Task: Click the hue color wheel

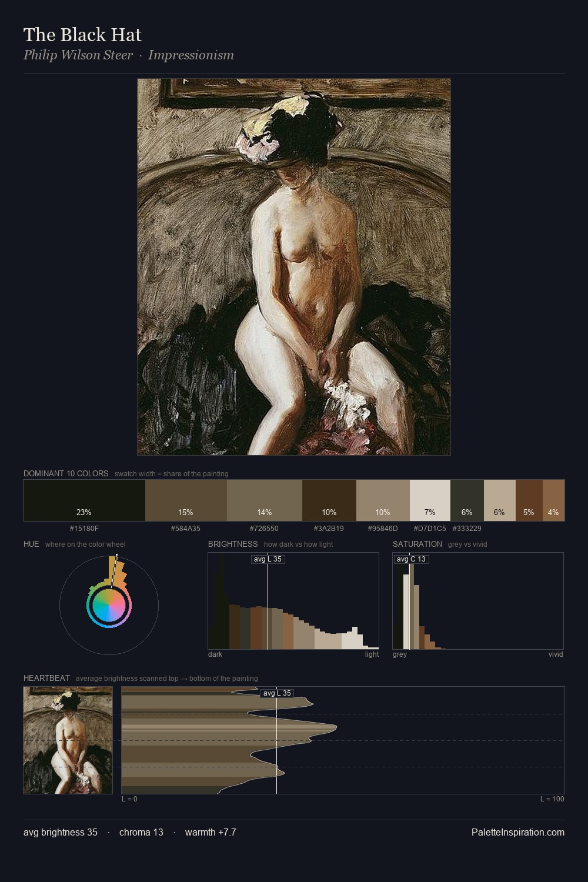Action: 109,605
